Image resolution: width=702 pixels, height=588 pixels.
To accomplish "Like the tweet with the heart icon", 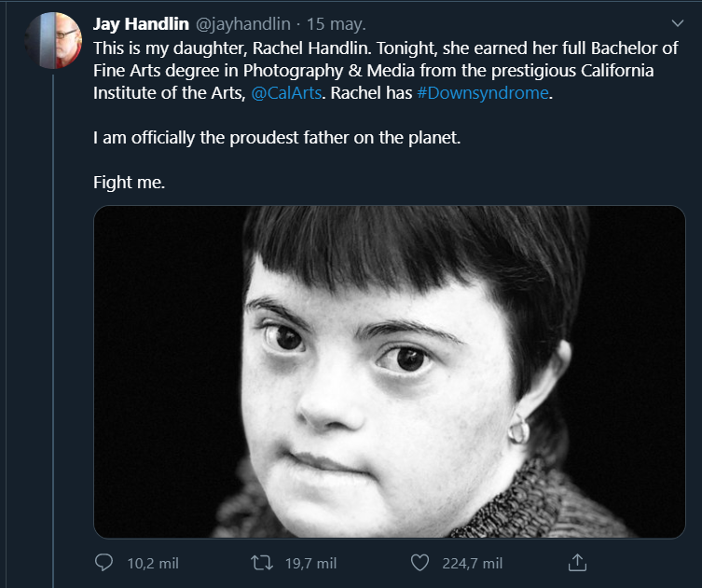I will 420,563.
